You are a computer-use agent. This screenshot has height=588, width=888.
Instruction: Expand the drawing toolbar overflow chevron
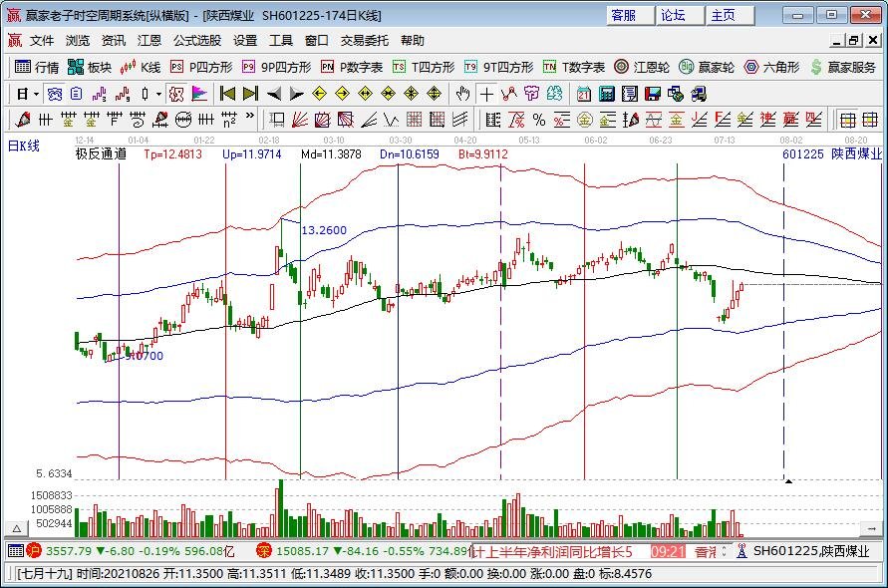pos(250,118)
